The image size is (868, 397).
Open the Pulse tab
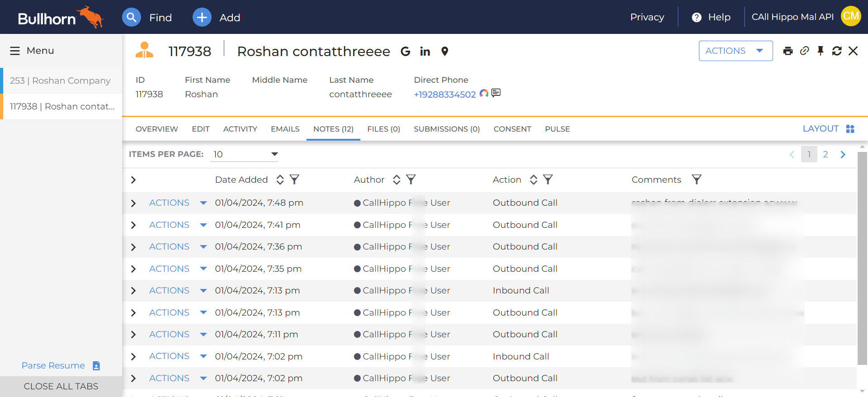point(557,129)
